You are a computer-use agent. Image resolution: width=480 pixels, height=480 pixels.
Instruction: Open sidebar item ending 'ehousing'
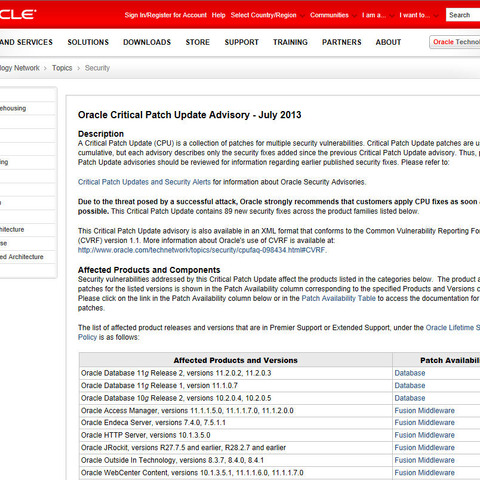pyautogui.click(x=13, y=108)
